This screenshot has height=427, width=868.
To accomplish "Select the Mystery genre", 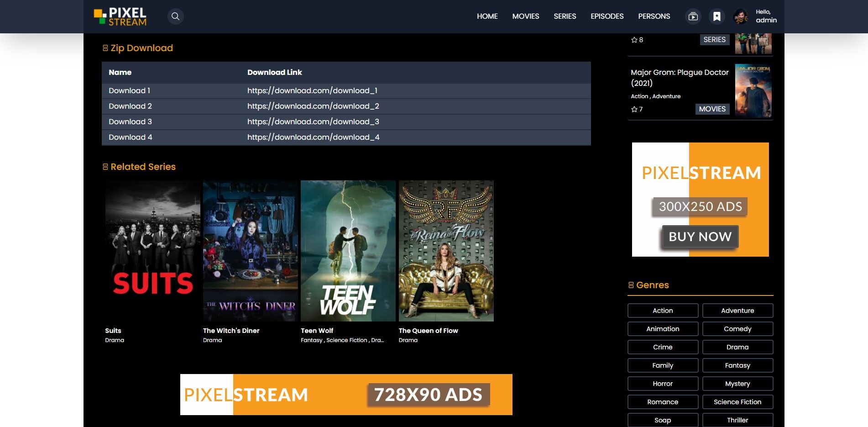I will pos(737,384).
